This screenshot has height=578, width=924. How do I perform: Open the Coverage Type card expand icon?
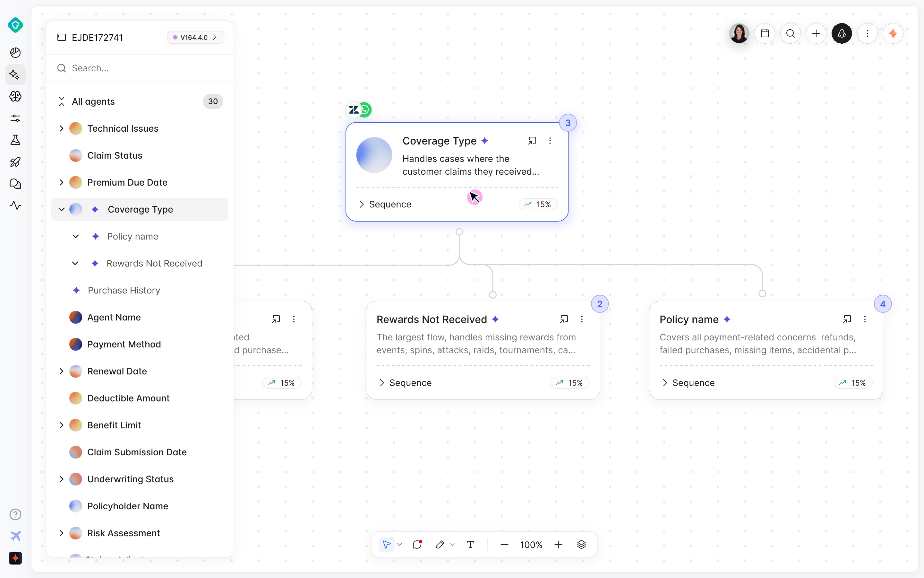(x=532, y=141)
